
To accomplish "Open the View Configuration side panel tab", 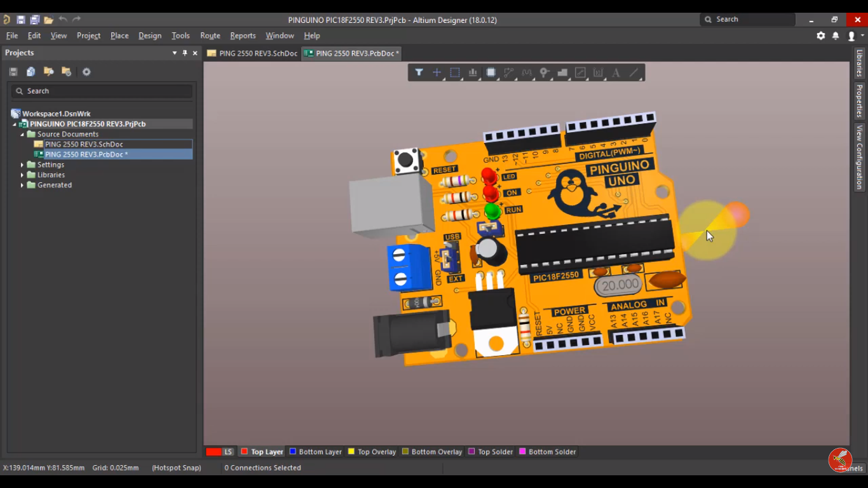I will (x=859, y=157).
